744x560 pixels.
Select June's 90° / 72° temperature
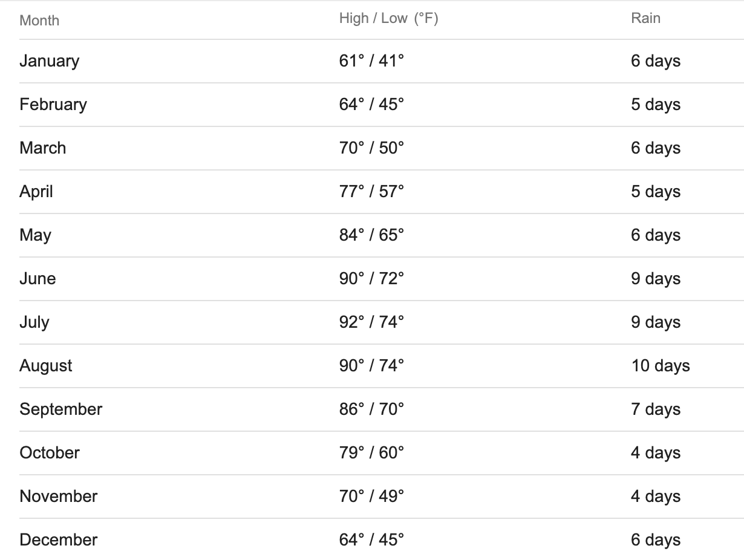(371, 279)
